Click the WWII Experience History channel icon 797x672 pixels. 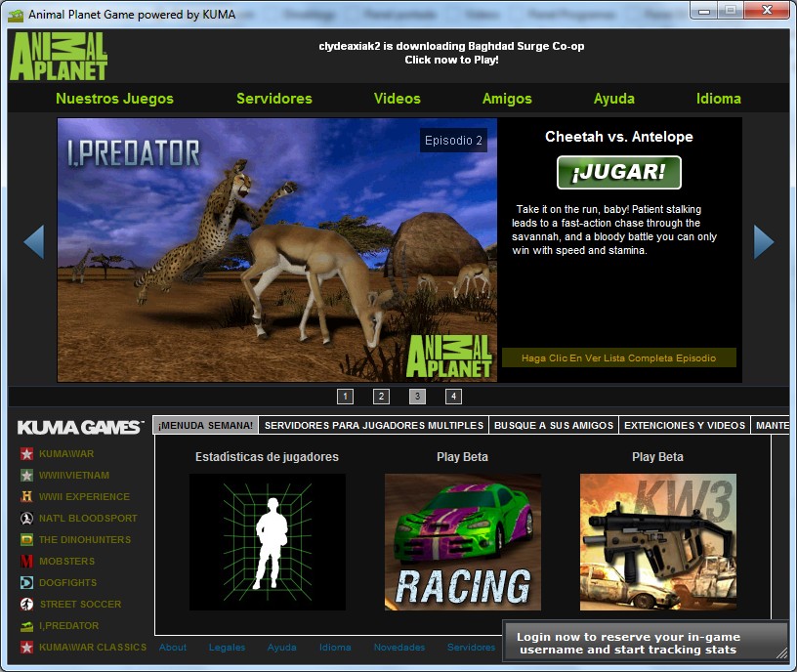click(26, 496)
